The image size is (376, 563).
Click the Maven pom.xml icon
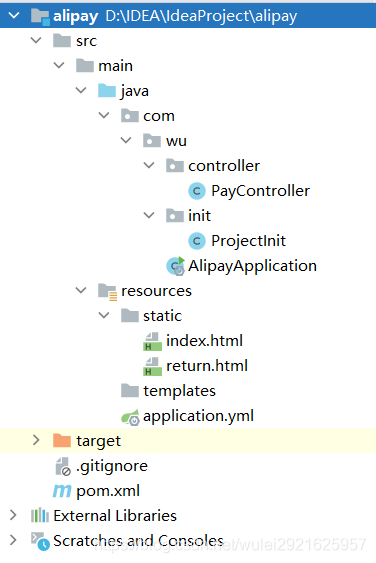point(62,491)
